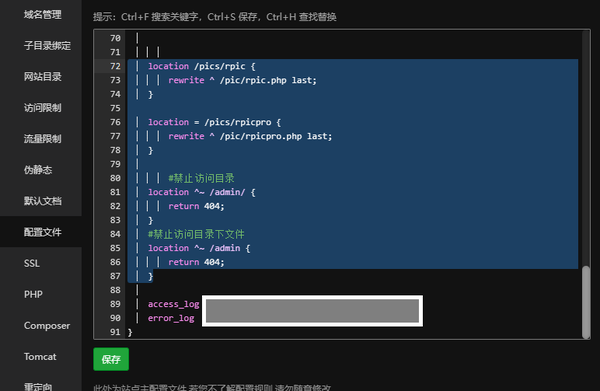600x391 pixels.
Task: Click line 76 location = /pics/rpicpro
Action: tap(214, 122)
